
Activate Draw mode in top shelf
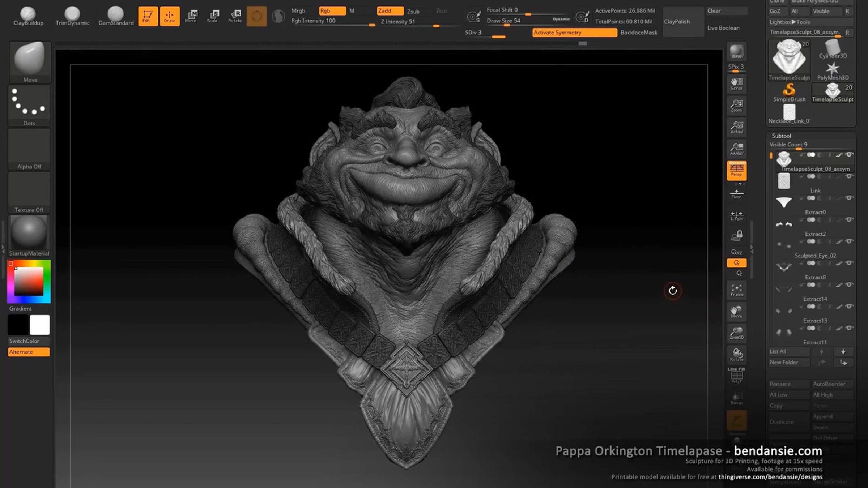170,16
